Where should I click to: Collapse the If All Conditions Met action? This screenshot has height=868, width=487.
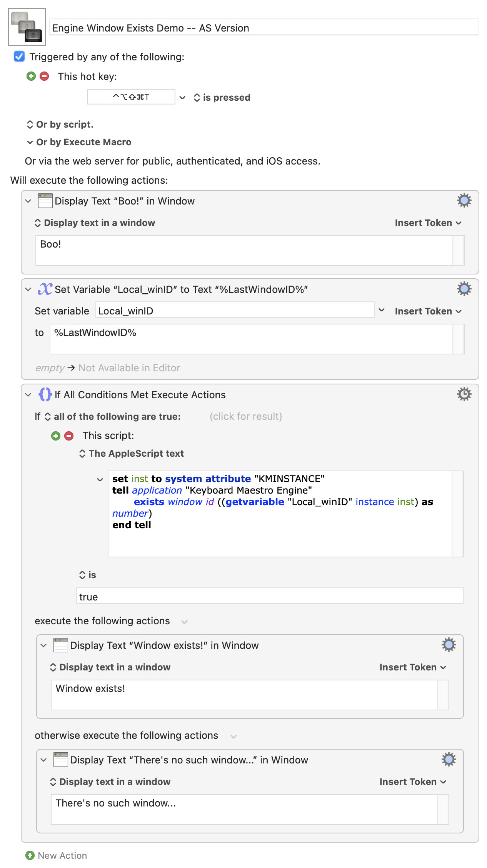click(28, 395)
